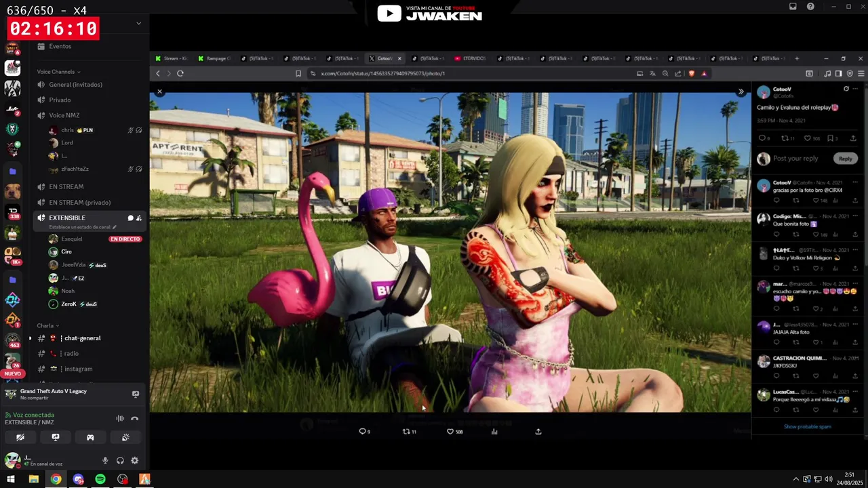Open instagram text channel
The width and height of the screenshot is (868, 488).
(91, 369)
